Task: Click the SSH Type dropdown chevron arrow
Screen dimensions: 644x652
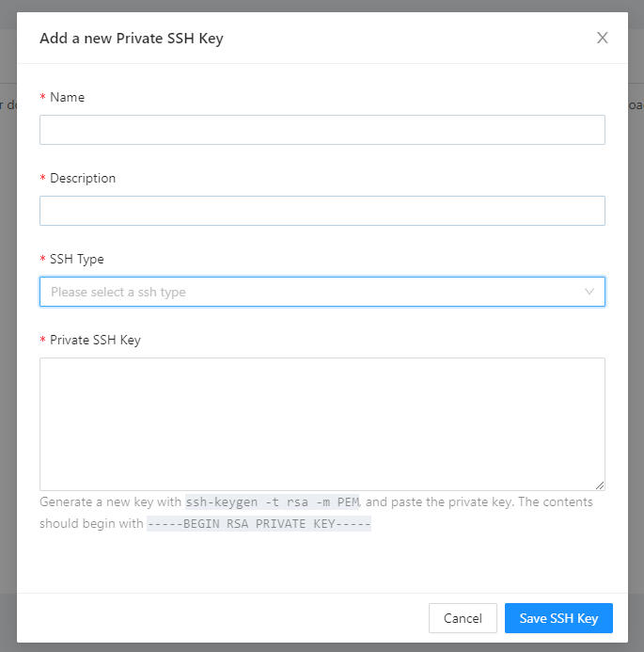Action: [x=589, y=292]
